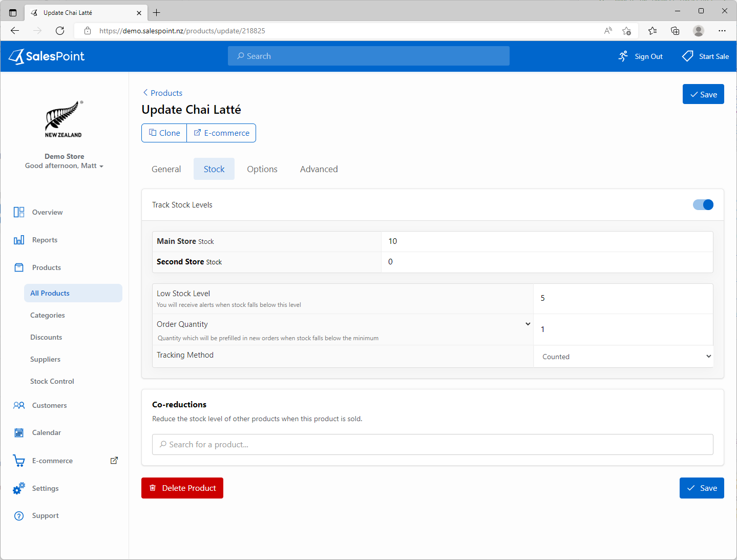
Task: Click the Delete Product button
Action: coord(182,488)
